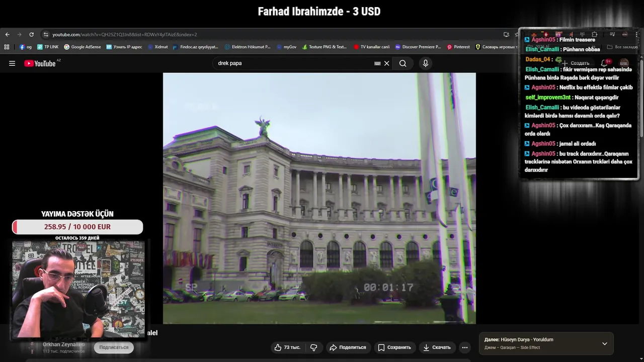Open the 'og' Facebook bookmark
The width and height of the screenshot is (644, 362).
tap(26, 47)
